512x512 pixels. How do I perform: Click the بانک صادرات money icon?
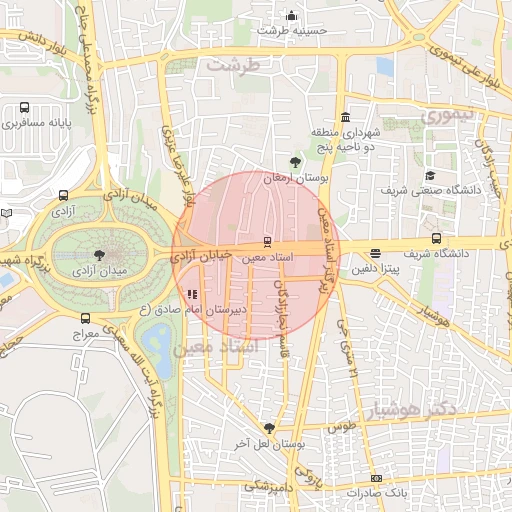point(376,478)
